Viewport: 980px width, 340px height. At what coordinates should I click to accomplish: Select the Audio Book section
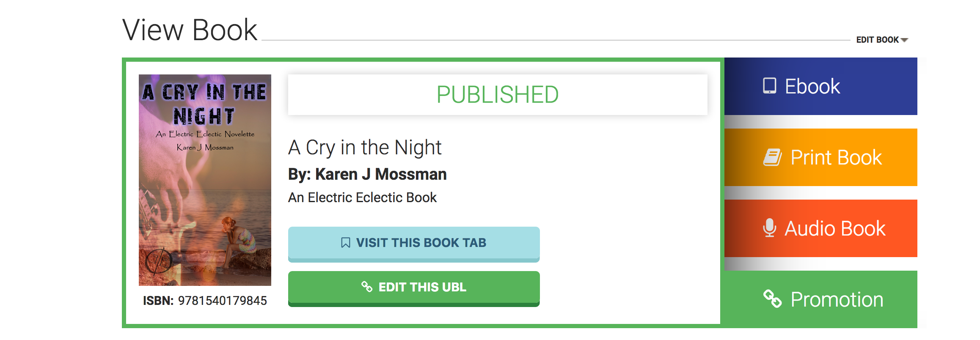[821, 228]
